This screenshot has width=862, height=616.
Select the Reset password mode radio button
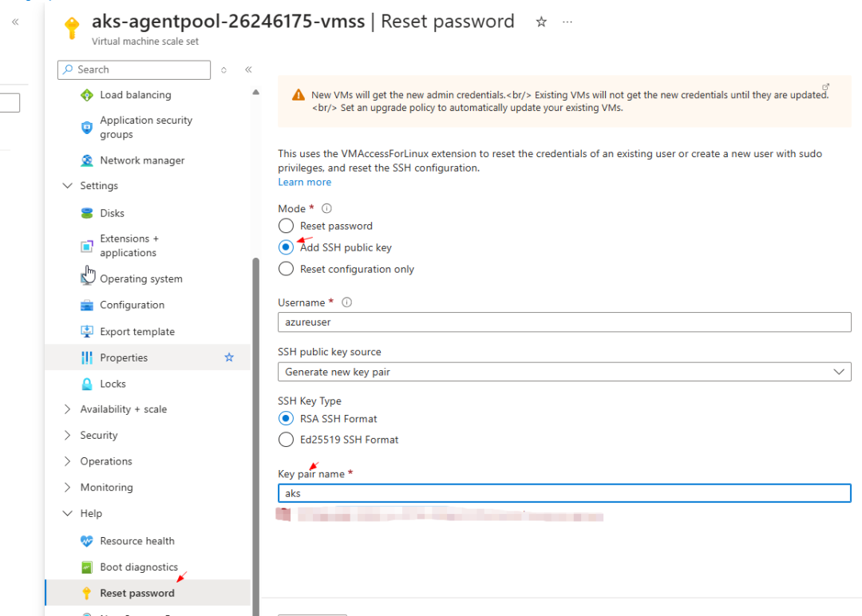click(x=286, y=226)
